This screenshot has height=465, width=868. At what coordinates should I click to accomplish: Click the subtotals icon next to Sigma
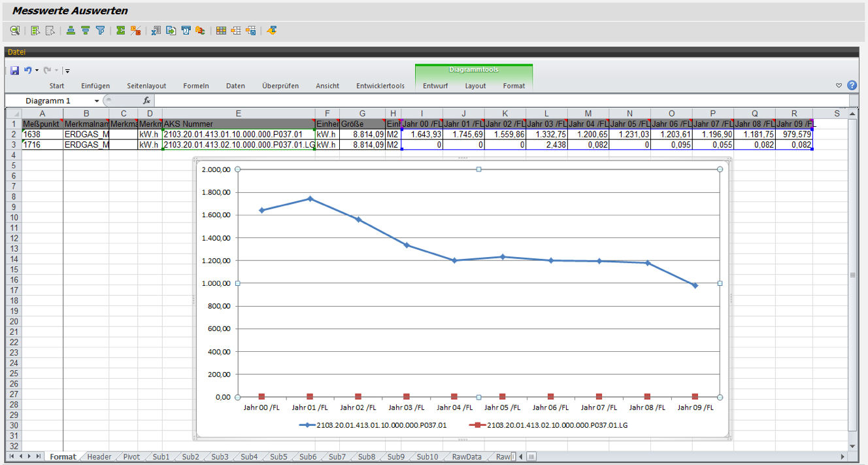pos(135,30)
